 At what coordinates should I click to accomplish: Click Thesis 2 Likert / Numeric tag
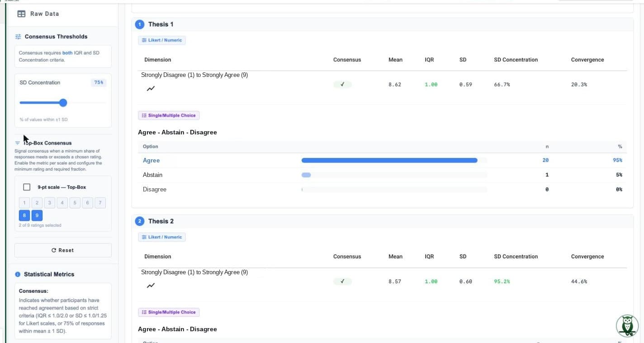tap(162, 237)
